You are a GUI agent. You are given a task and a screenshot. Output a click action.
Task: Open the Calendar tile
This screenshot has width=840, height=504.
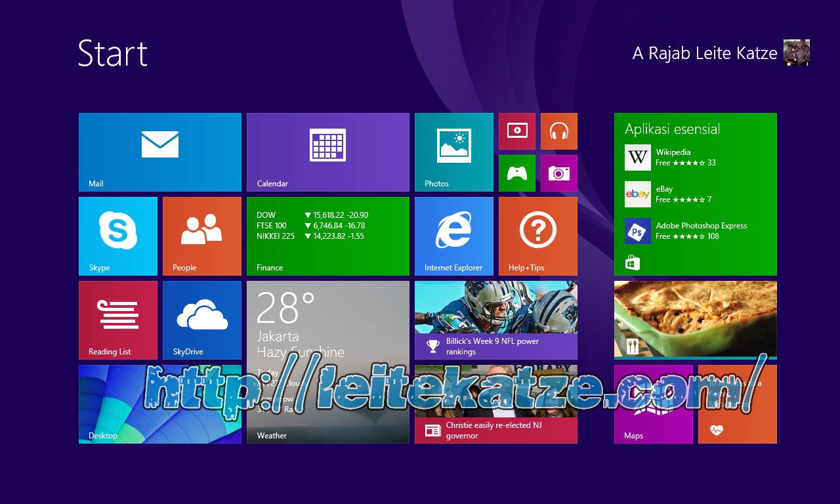pos(328,152)
